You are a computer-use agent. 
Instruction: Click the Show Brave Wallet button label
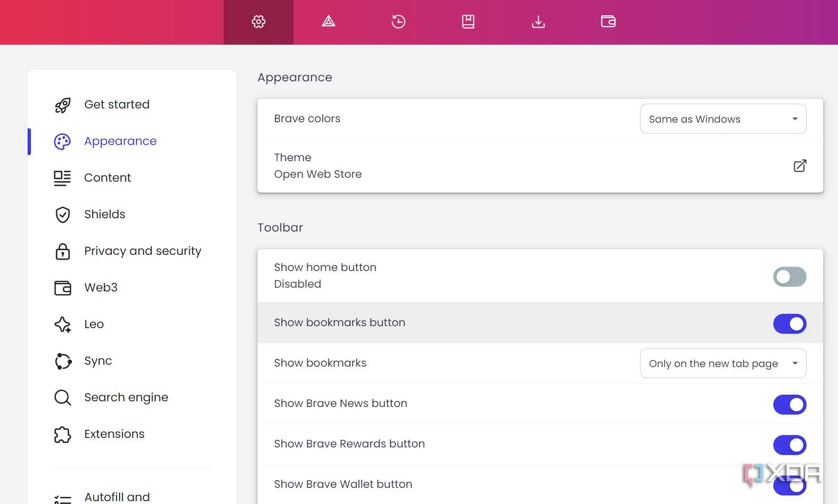point(343,484)
